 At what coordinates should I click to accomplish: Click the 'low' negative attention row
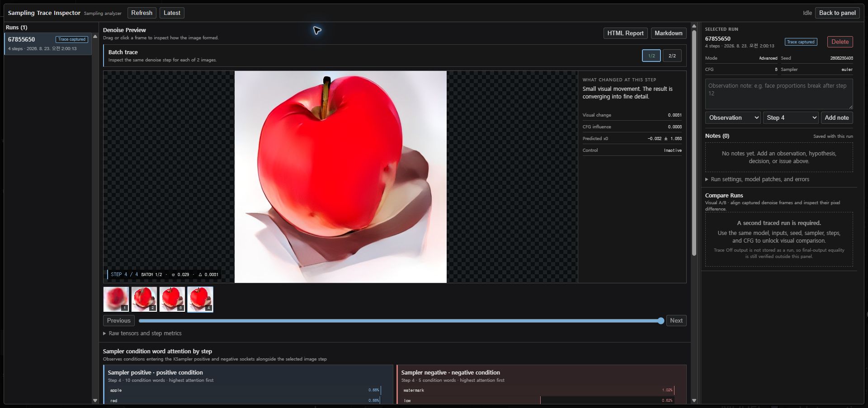[x=539, y=401]
